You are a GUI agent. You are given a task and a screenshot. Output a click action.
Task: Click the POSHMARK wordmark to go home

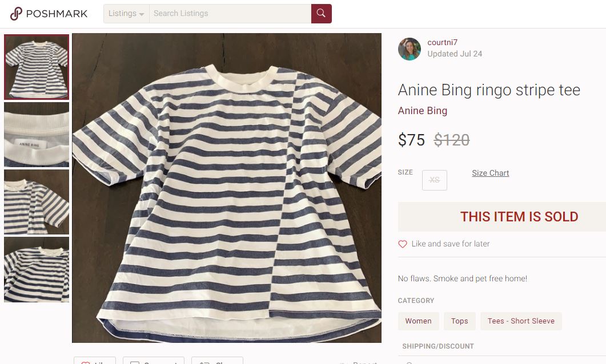[57, 14]
